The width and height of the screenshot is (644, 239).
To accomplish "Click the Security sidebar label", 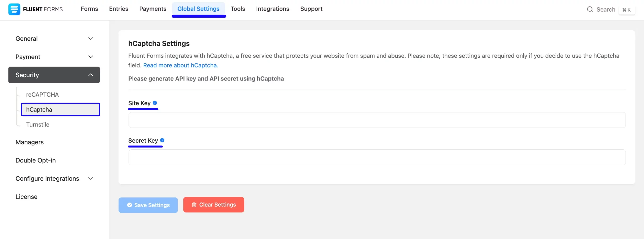I will point(27,75).
